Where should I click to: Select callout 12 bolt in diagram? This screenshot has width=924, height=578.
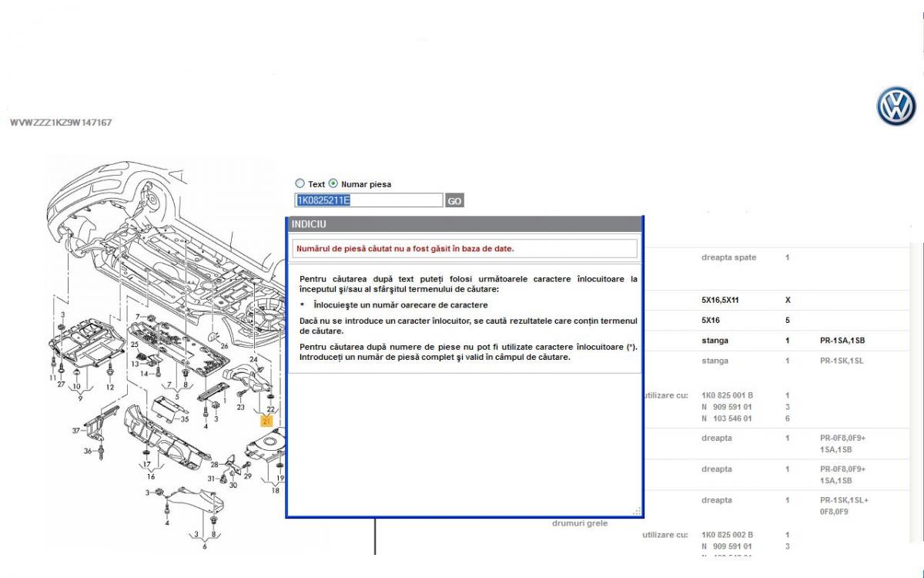point(110,387)
